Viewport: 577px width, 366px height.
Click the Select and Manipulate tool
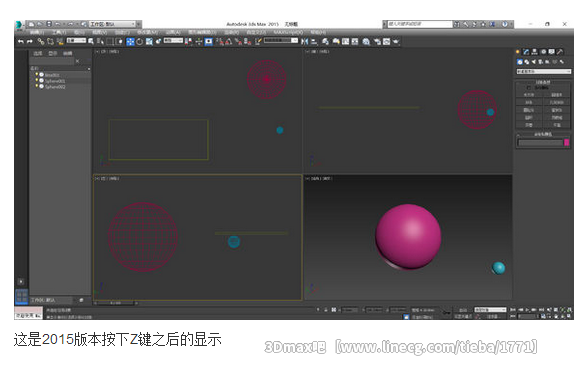pos(199,42)
